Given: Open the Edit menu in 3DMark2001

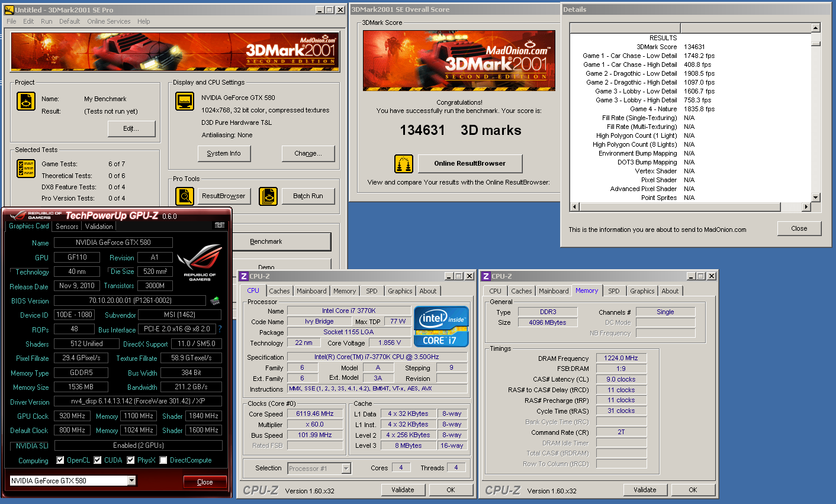Looking at the screenshot, I should click(x=28, y=21).
